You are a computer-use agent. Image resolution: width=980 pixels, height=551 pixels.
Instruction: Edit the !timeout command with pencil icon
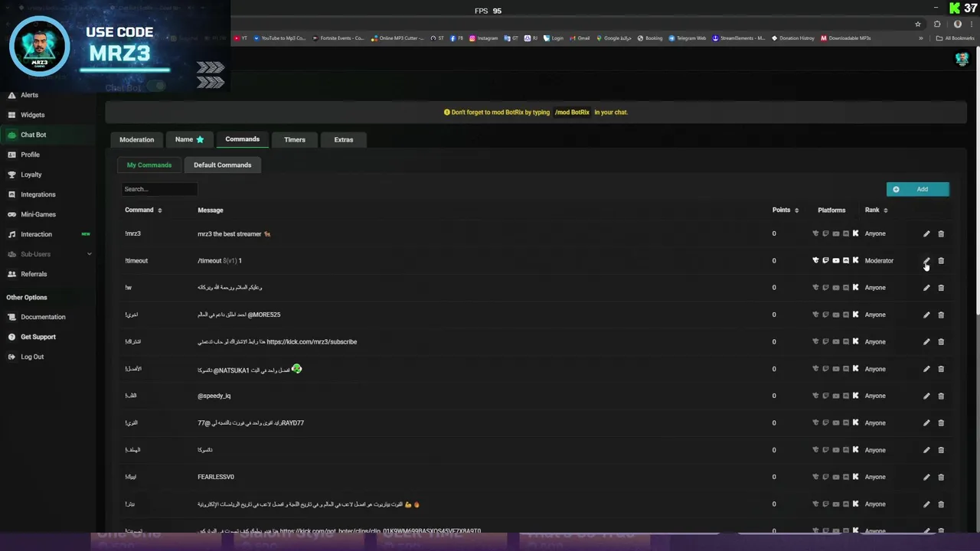(926, 260)
